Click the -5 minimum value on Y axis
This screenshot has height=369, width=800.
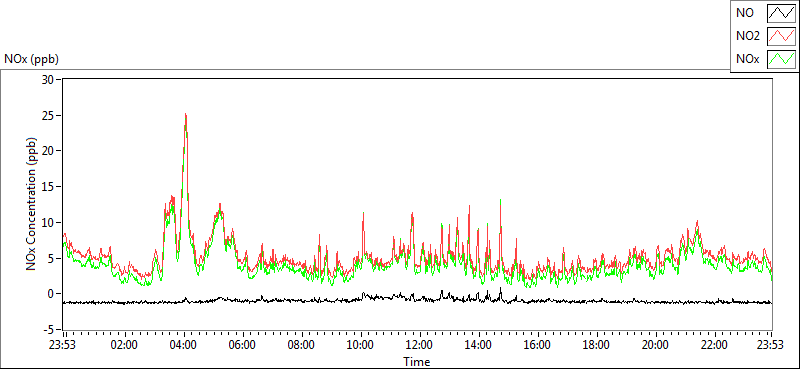50,329
